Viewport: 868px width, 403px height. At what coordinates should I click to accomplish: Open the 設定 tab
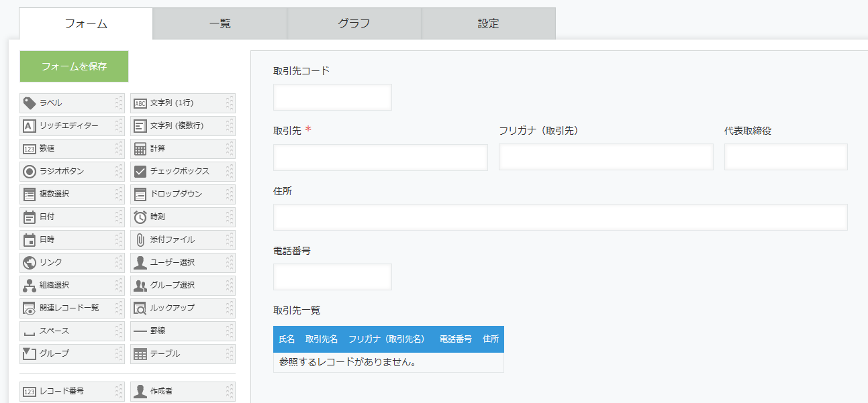489,24
